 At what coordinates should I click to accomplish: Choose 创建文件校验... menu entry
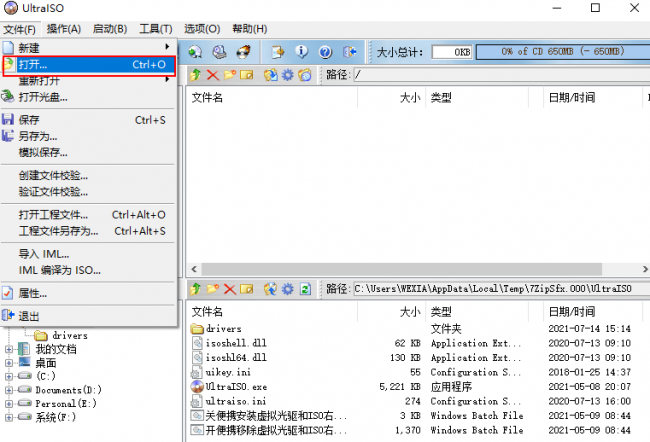click(x=89, y=176)
